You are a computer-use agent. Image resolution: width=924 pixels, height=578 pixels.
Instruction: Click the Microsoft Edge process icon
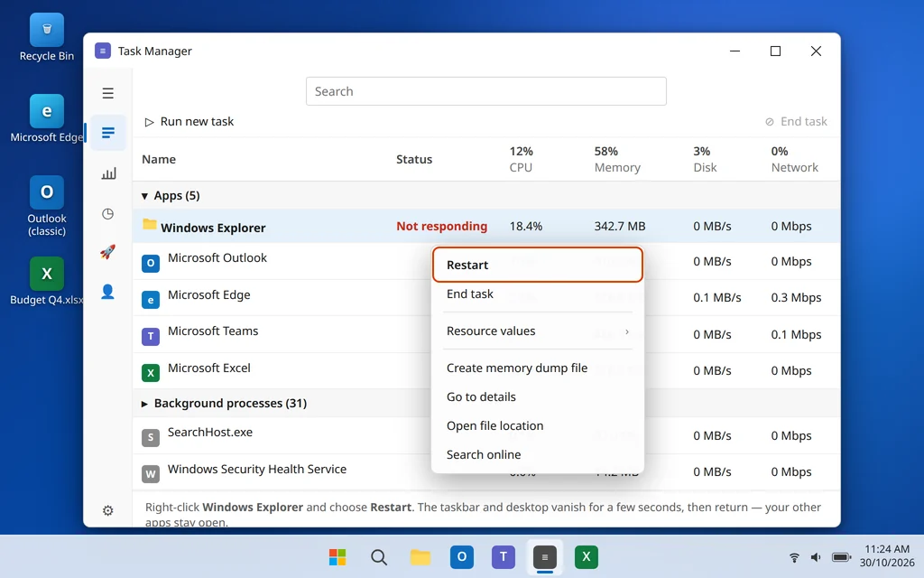(151, 300)
